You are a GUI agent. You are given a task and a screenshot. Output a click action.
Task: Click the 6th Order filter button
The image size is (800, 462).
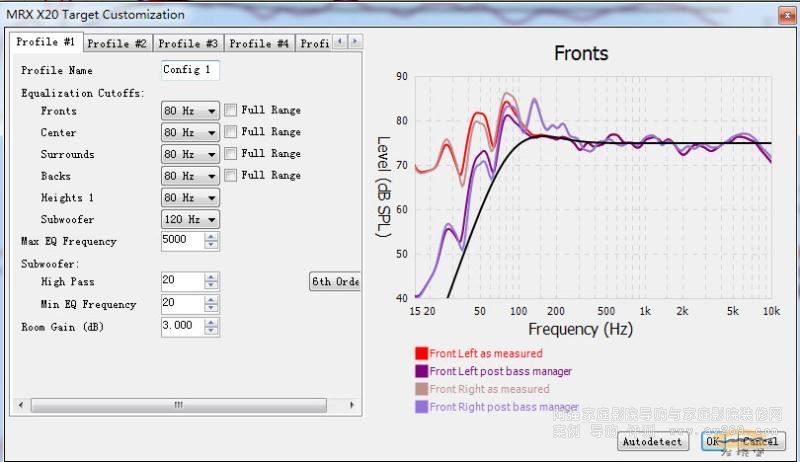point(335,282)
